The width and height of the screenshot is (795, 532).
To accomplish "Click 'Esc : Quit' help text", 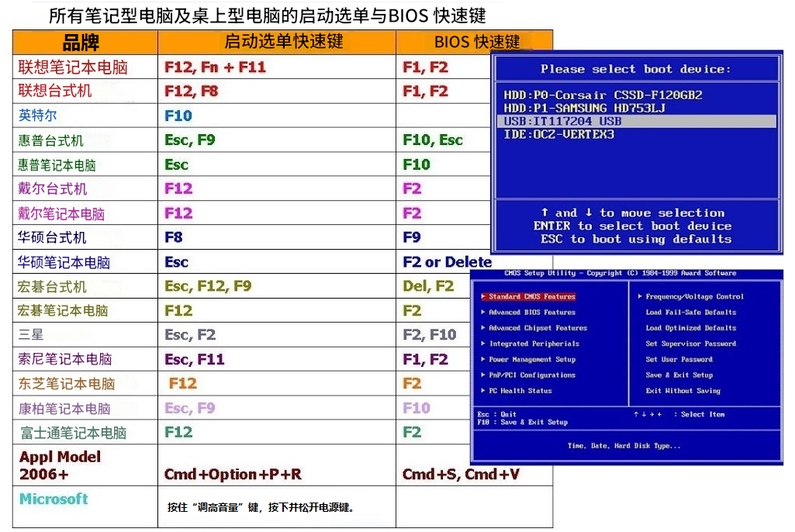I will point(497,414).
